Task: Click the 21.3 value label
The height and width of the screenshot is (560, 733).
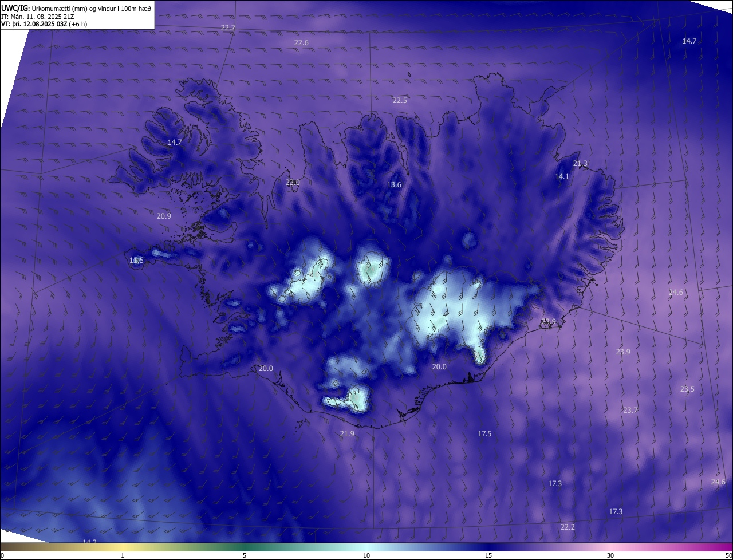Action: [580, 164]
